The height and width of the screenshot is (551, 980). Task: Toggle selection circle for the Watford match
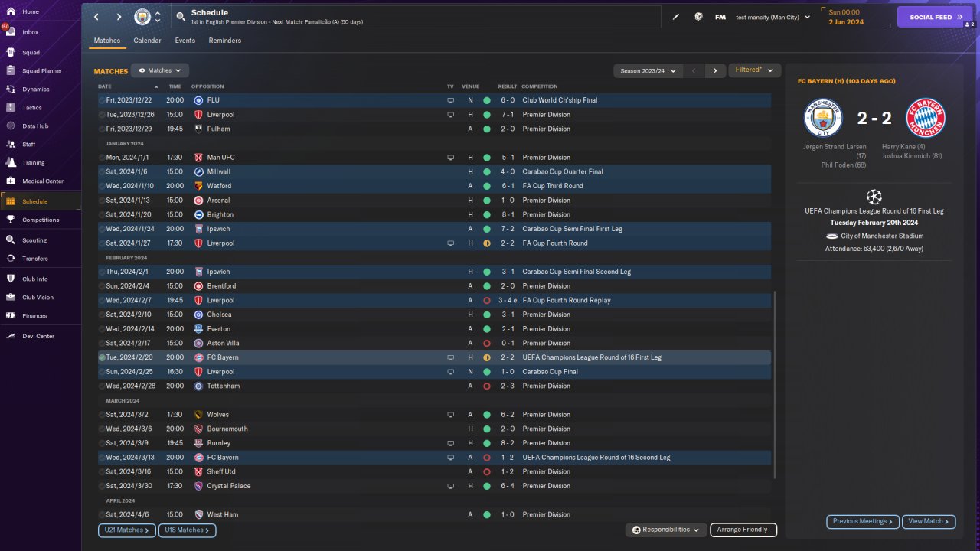(102, 186)
